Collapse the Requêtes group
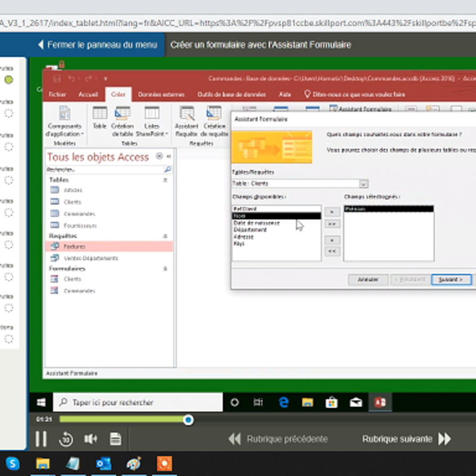Screen dimensions: 476x476 pos(165,236)
